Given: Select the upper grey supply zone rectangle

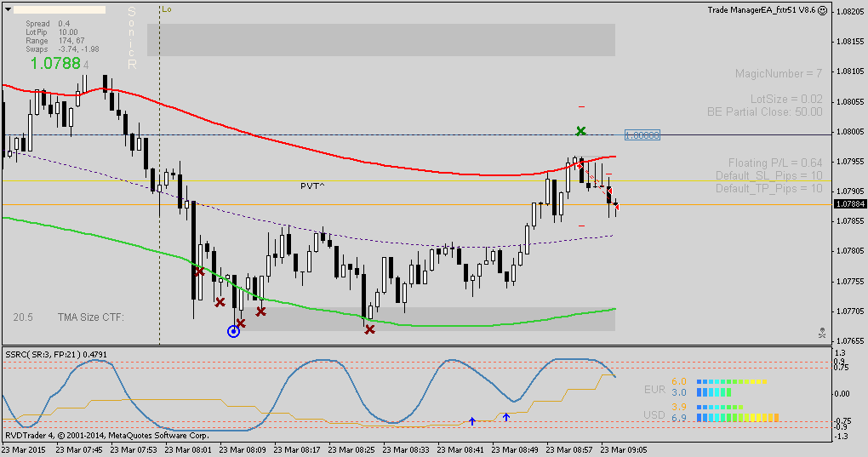Looking at the screenshot, I should pos(381,40).
